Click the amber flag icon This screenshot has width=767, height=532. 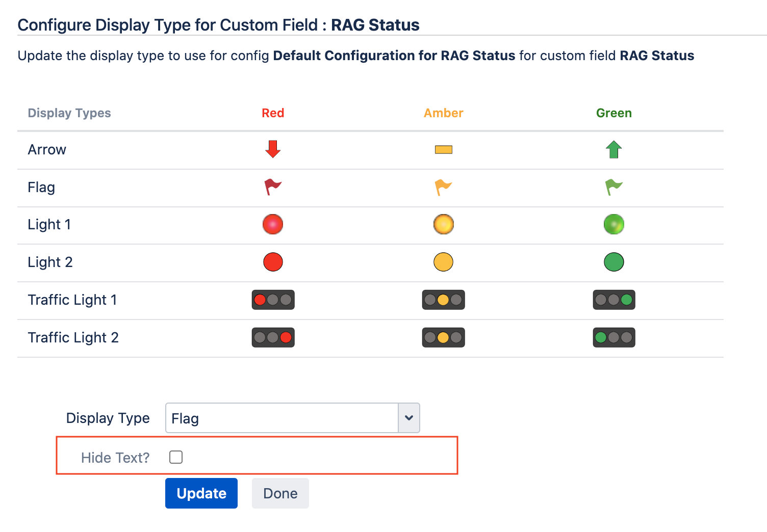pos(443,187)
